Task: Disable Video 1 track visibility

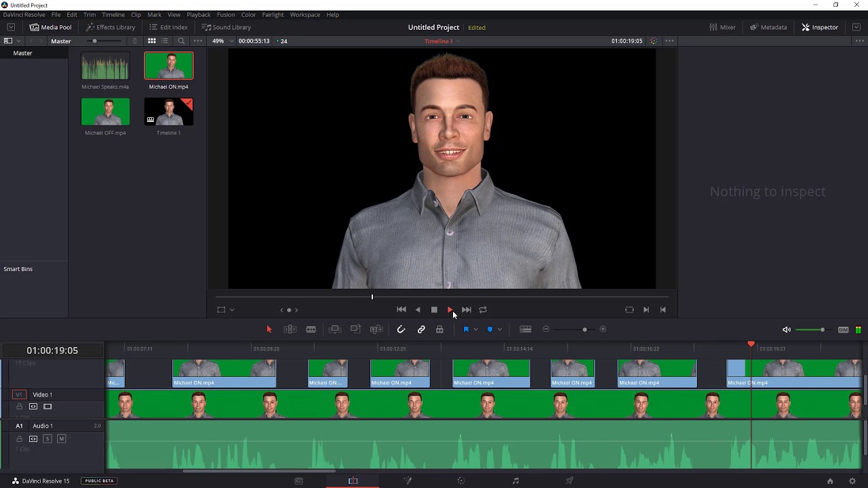Action: [47, 407]
